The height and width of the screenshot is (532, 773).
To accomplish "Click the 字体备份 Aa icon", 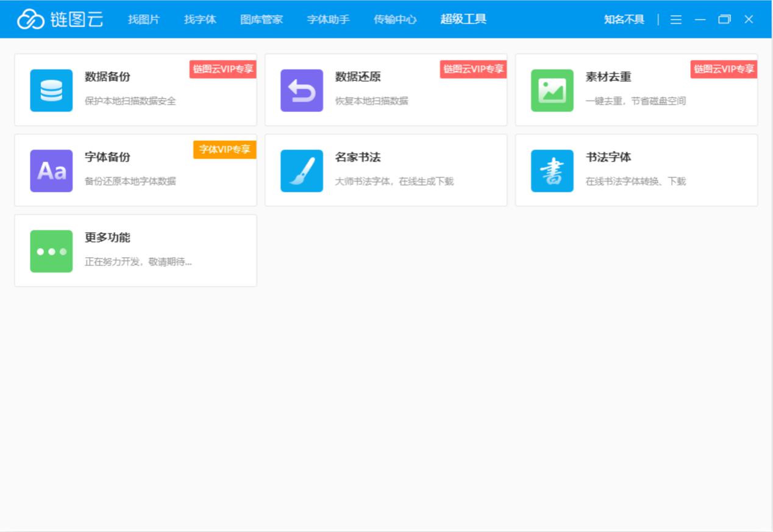I will tap(51, 171).
